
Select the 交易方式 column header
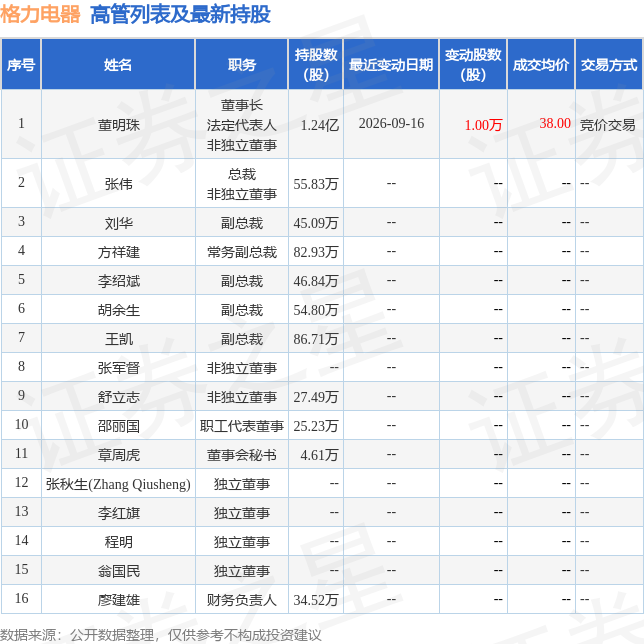click(x=609, y=64)
